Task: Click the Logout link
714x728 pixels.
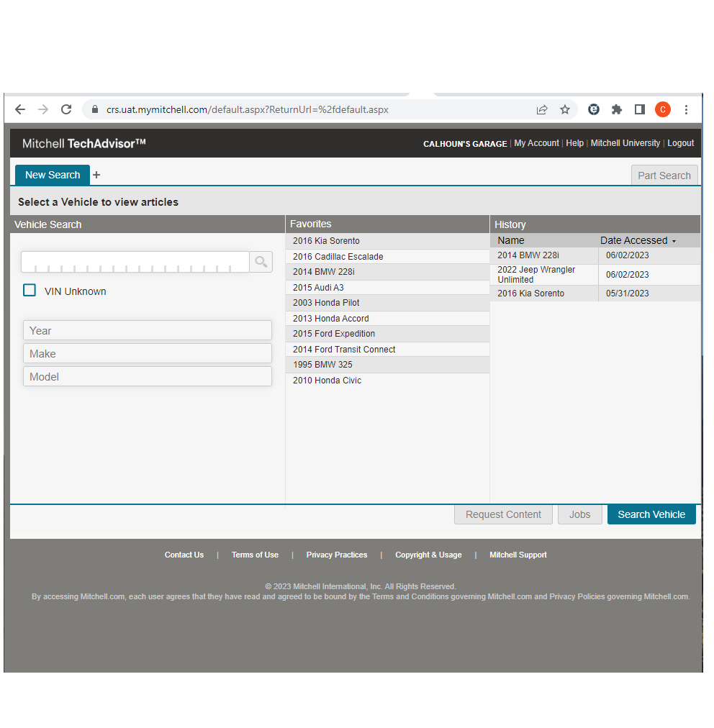Action: (681, 143)
